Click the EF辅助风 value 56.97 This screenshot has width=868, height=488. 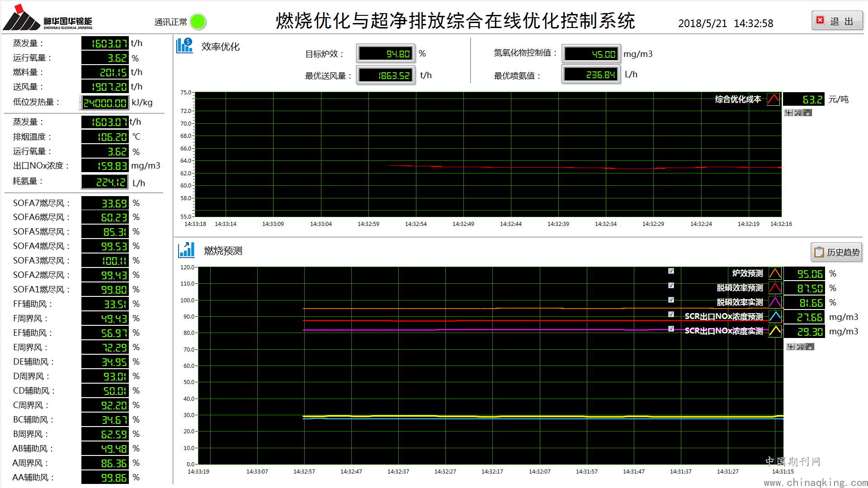(x=105, y=333)
